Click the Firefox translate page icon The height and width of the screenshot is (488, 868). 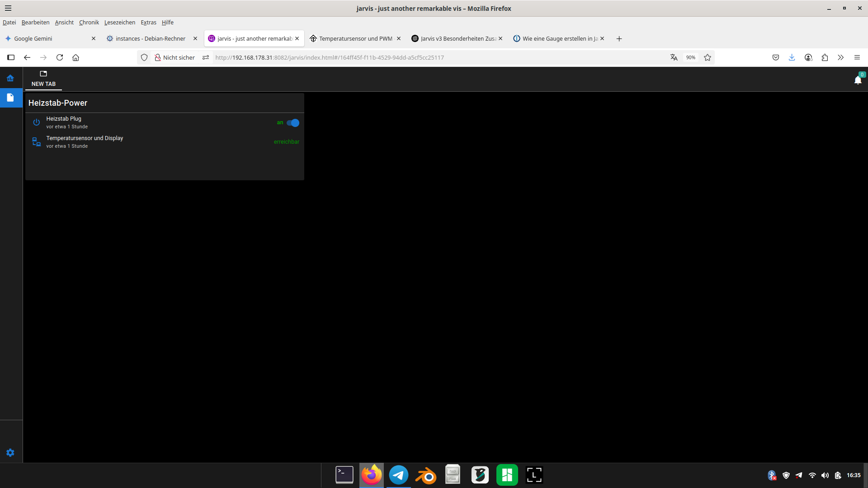tap(674, 57)
